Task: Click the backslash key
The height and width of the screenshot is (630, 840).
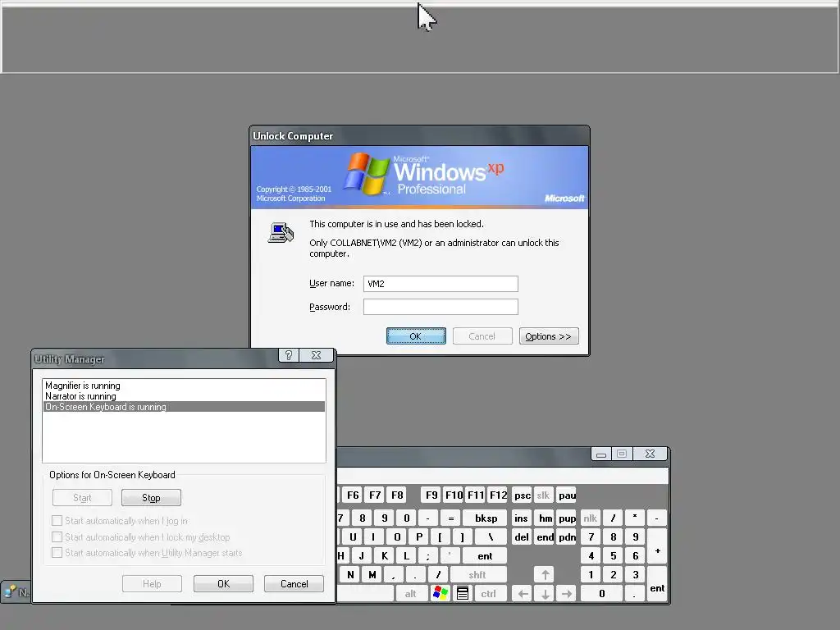Action: tap(490, 536)
